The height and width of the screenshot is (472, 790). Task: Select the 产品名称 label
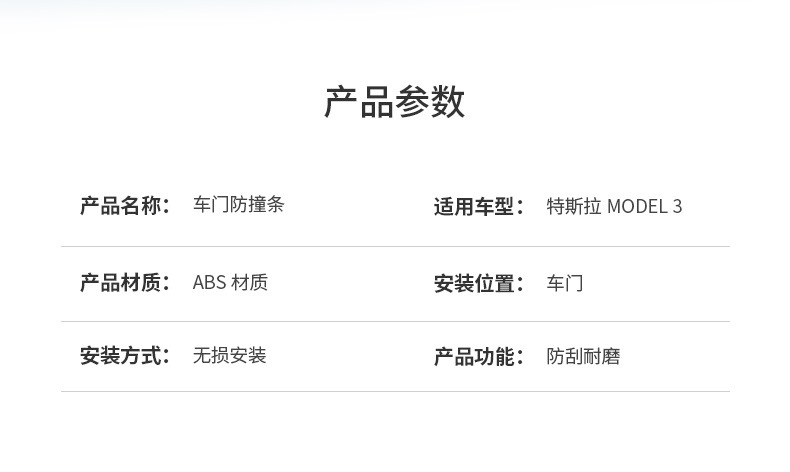(124, 206)
